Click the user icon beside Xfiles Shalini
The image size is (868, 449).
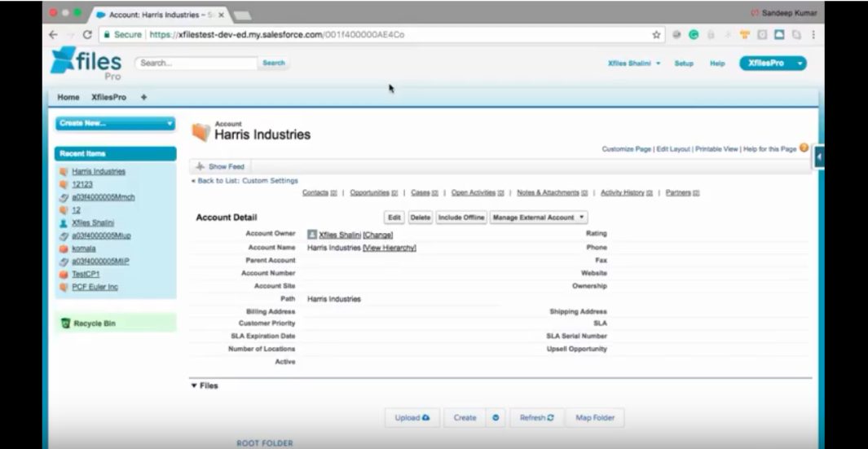point(63,223)
